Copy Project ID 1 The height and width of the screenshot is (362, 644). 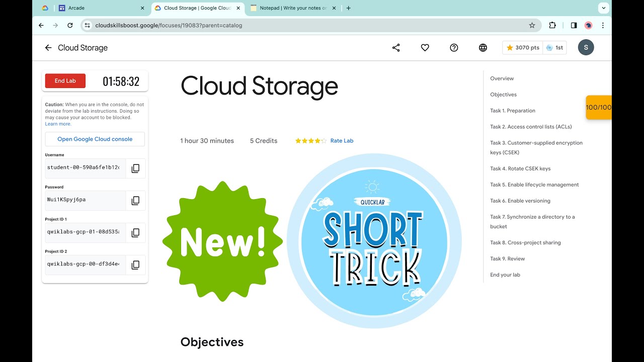[x=135, y=233]
